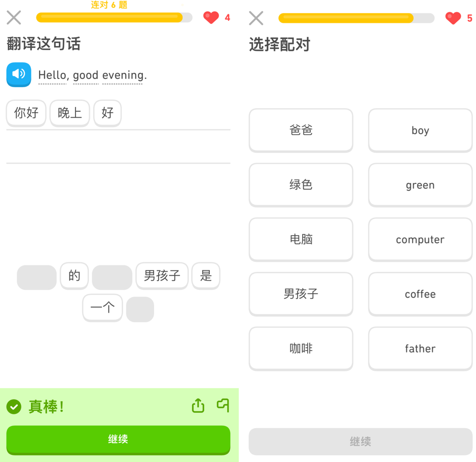Tap the share icon in the green banner
476x462 pixels.
pyautogui.click(x=198, y=406)
